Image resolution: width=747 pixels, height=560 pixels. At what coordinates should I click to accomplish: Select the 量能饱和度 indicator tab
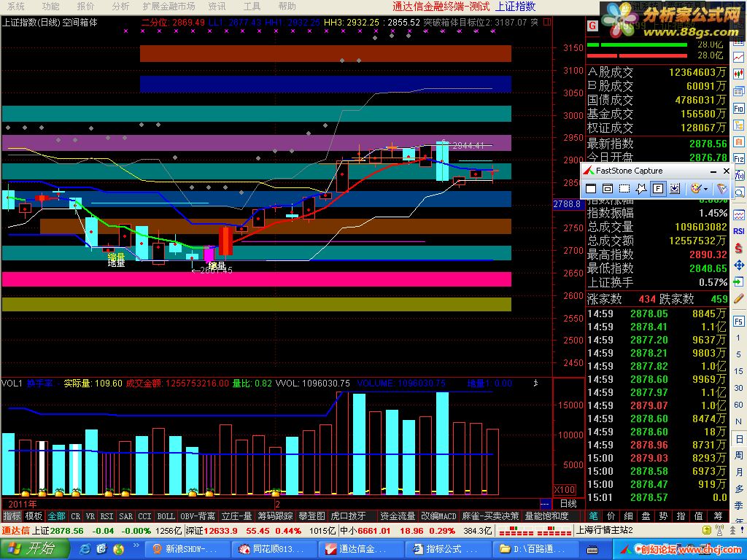pyautogui.click(x=546, y=516)
